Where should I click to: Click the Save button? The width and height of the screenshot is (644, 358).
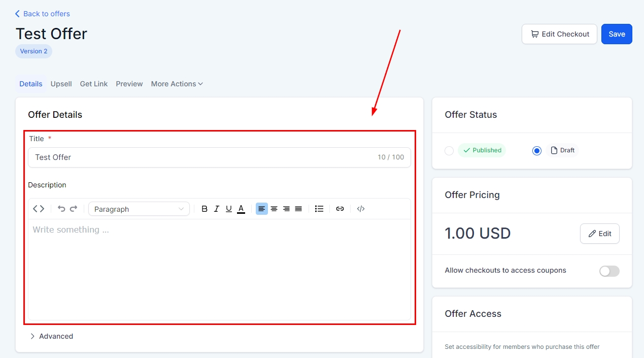click(x=617, y=34)
